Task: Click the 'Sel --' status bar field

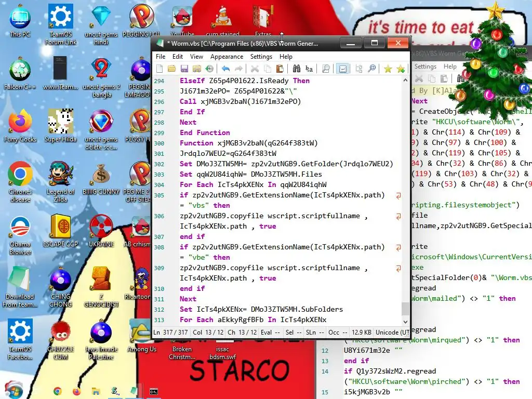Action: 294,332
